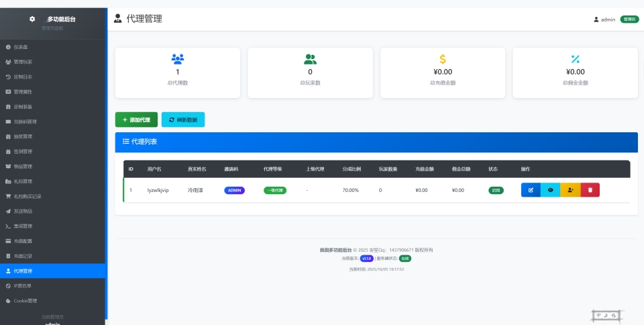Screen dimensions: 644x325
Task: Open 管理玩家 from the sidebar
Action: coord(23,62)
